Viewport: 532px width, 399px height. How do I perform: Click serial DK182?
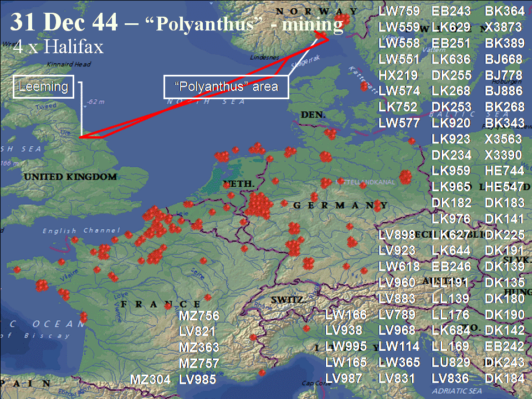click(451, 203)
